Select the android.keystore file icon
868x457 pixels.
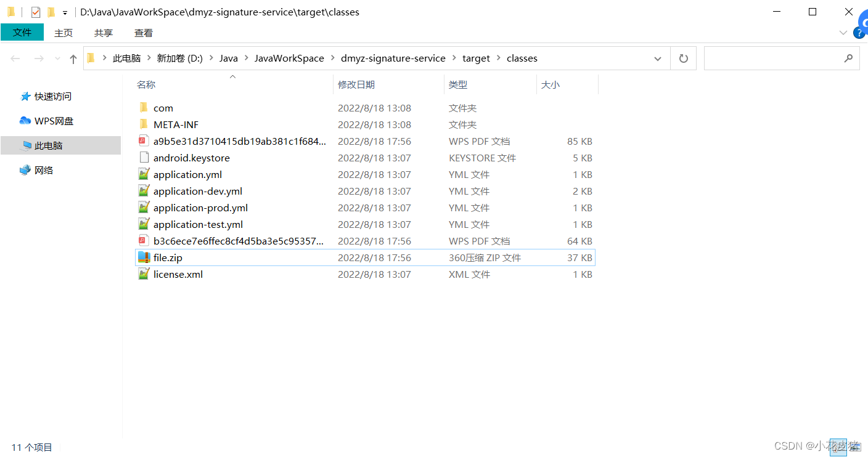pyautogui.click(x=144, y=158)
